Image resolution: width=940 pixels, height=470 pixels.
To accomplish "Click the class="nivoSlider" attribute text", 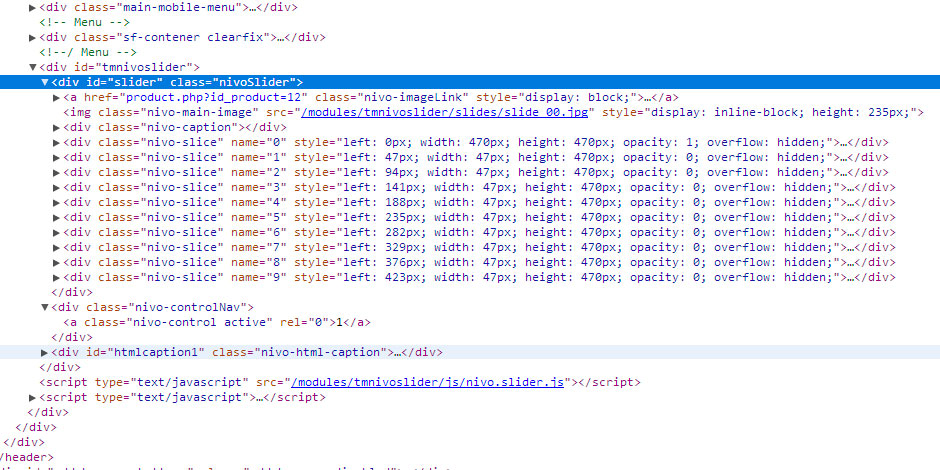I will [x=234, y=82].
